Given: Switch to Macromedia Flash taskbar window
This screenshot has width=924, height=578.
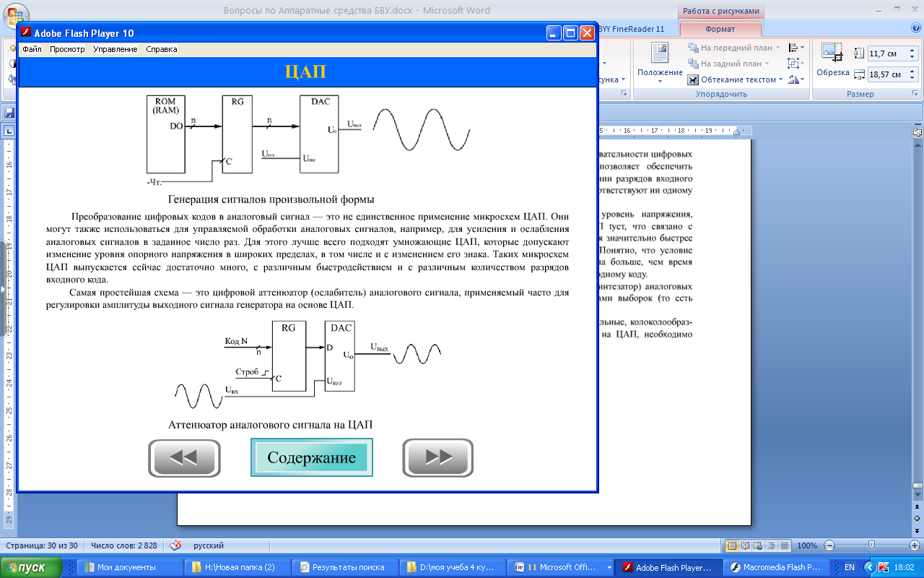Looking at the screenshot, I should click(x=775, y=568).
